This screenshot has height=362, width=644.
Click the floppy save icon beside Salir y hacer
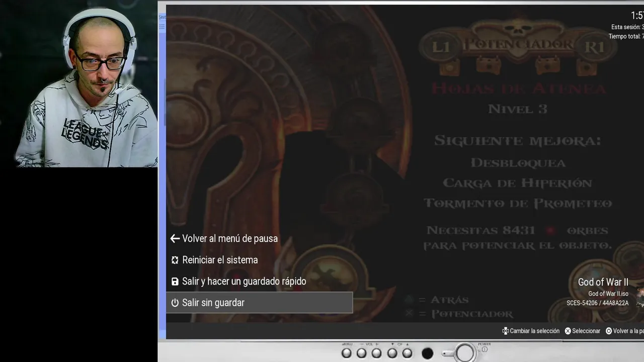(x=175, y=282)
